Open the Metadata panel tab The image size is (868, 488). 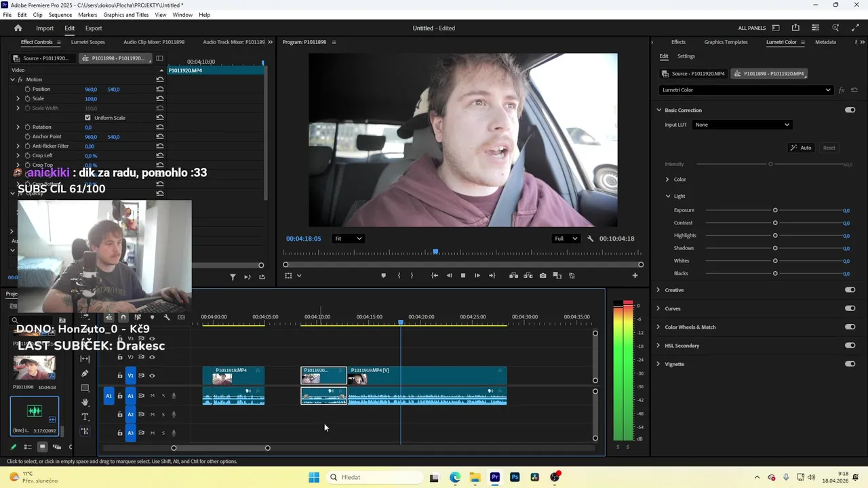pos(825,42)
